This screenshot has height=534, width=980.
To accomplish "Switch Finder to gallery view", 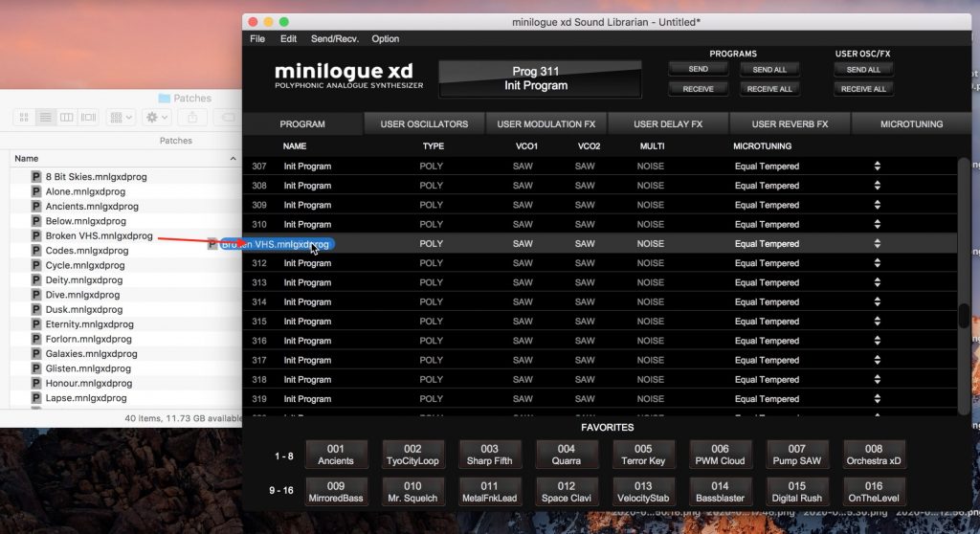I will tap(88, 117).
